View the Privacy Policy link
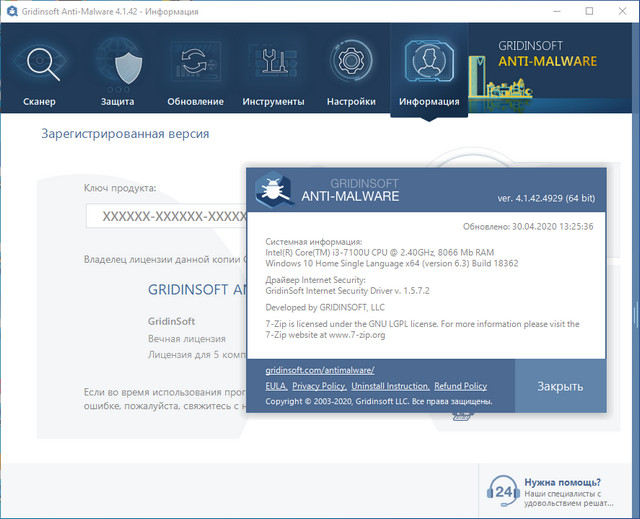This screenshot has width=640, height=519. [x=319, y=386]
